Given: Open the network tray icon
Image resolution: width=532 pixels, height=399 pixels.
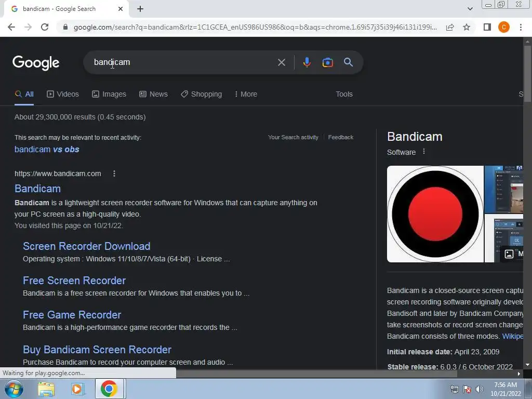Looking at the screenshot, I should [x=454, y=389].
